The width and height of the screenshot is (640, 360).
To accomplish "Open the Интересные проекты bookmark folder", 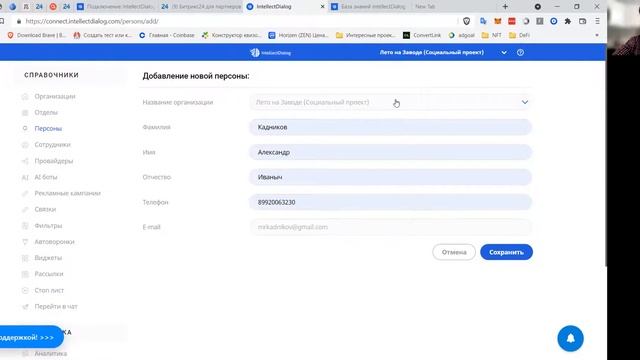I will (366, 36).
